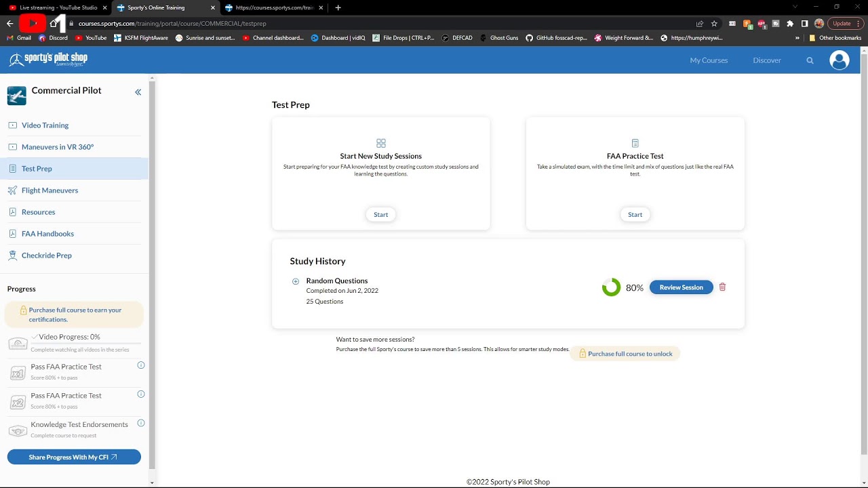Click the Start New Study Sessions grid icon
This screenshot has height=488, width=868.
click(x=381, y=143)
